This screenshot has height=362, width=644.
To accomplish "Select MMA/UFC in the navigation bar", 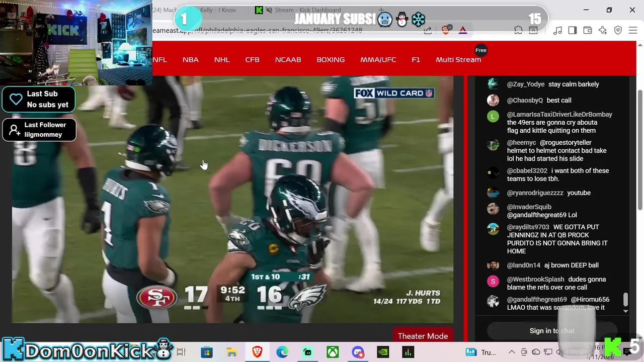I will [x=378, y=59].
